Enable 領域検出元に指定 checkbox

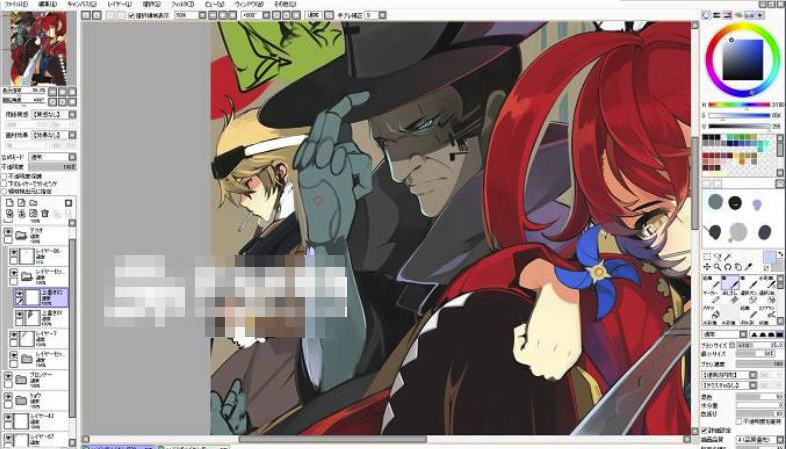tap(4, 191)
